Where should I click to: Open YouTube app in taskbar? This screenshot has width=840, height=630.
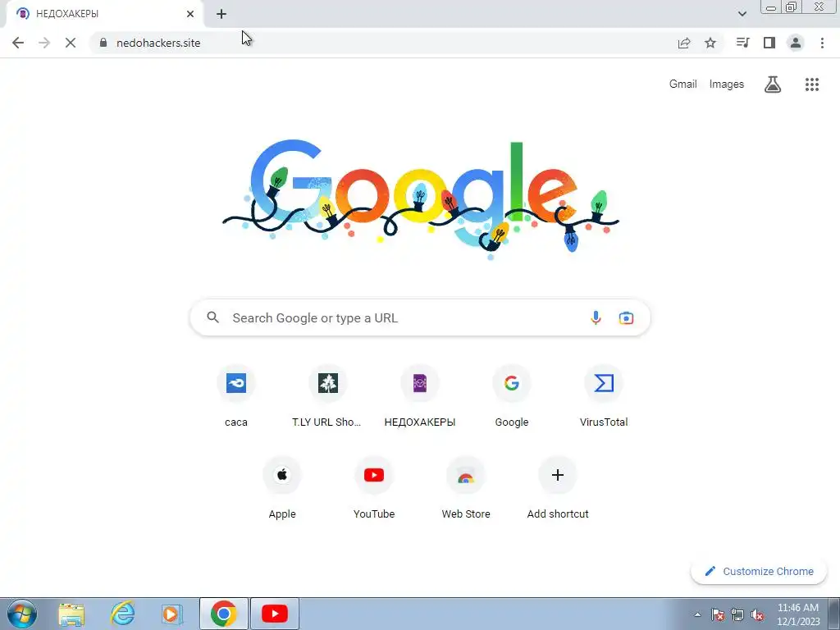274,614
